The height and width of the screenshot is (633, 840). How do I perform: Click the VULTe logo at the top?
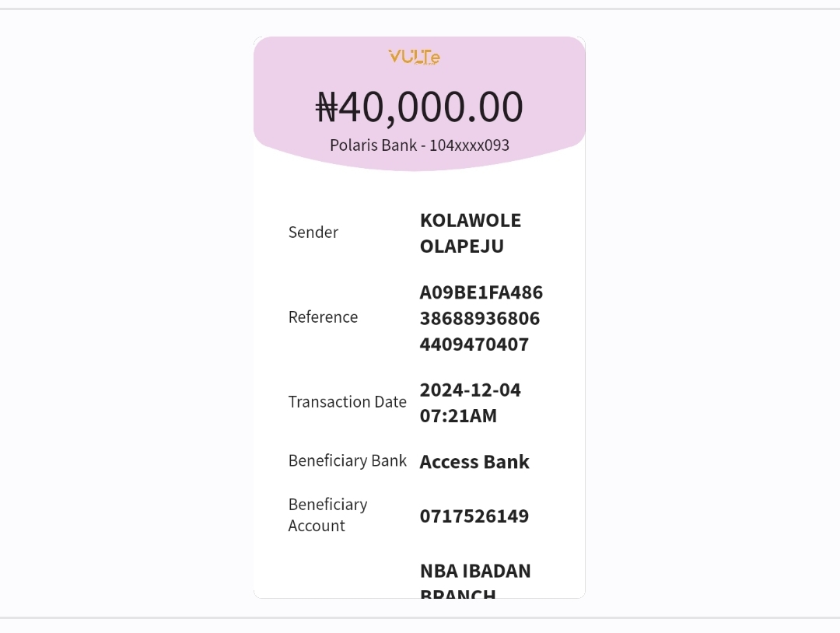click(x=414, y=57)
